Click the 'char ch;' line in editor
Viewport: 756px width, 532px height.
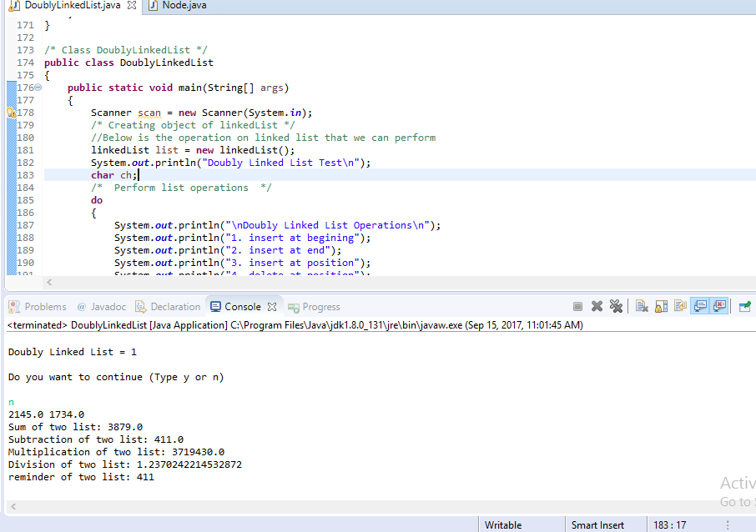[x=114, y=175]
